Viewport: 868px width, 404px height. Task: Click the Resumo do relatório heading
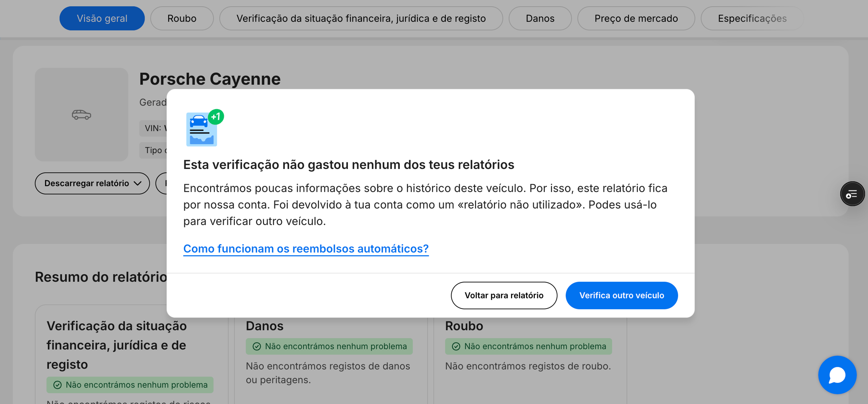[x=101, y=277]
